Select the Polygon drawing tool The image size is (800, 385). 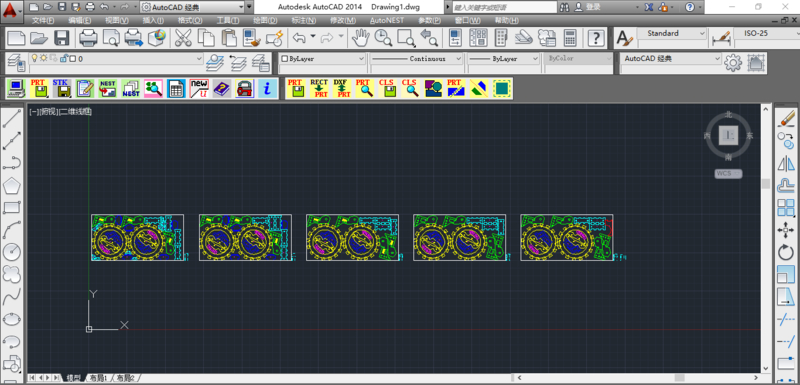(x=12, y=186)
